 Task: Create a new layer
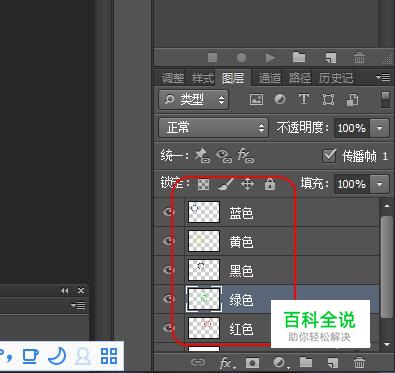332,363
